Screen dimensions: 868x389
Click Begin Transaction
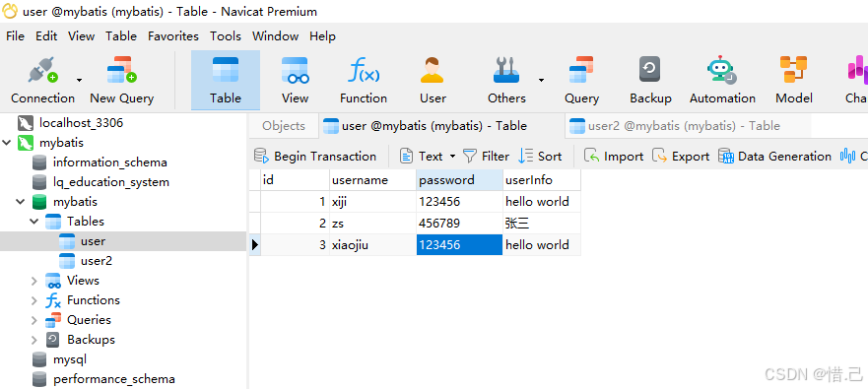tap(315, 157)
